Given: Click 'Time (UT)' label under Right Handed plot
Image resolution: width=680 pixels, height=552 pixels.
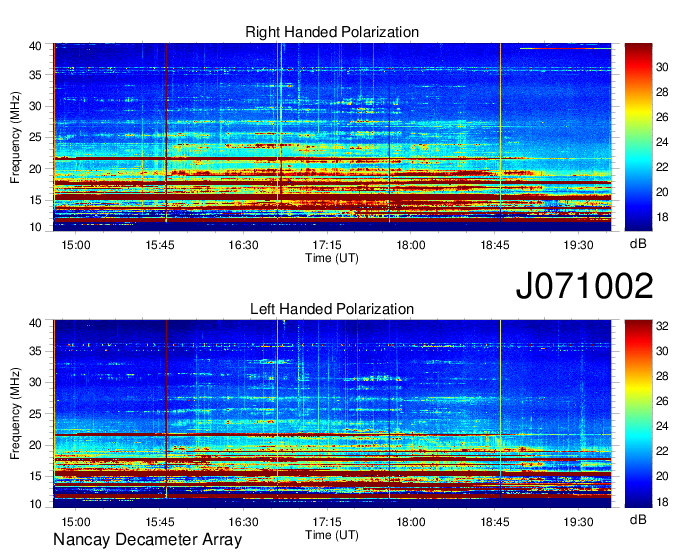Looking at the screenshot, I should pos(332,258).
